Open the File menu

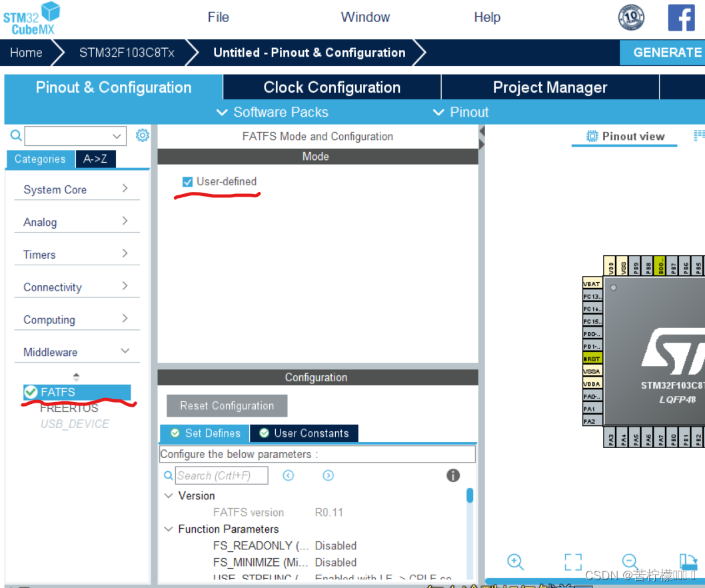(218, 17)
